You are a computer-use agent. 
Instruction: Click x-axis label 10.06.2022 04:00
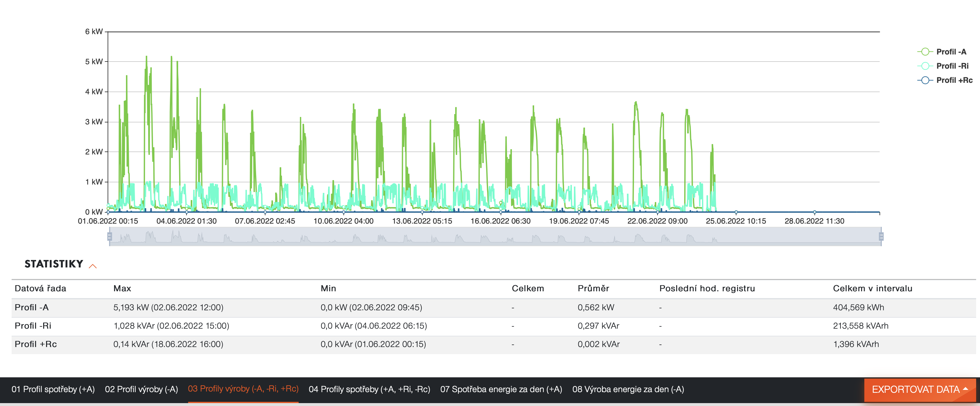(x=343, y=221)
